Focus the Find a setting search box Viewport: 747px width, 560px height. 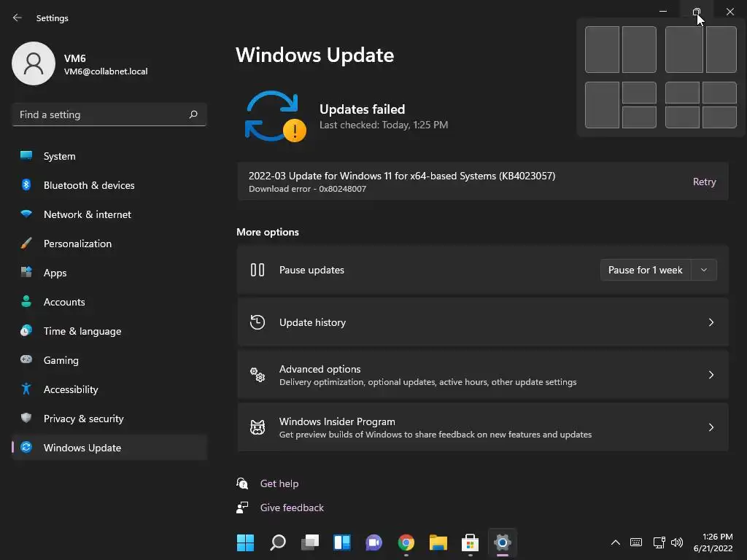point(109,114)
